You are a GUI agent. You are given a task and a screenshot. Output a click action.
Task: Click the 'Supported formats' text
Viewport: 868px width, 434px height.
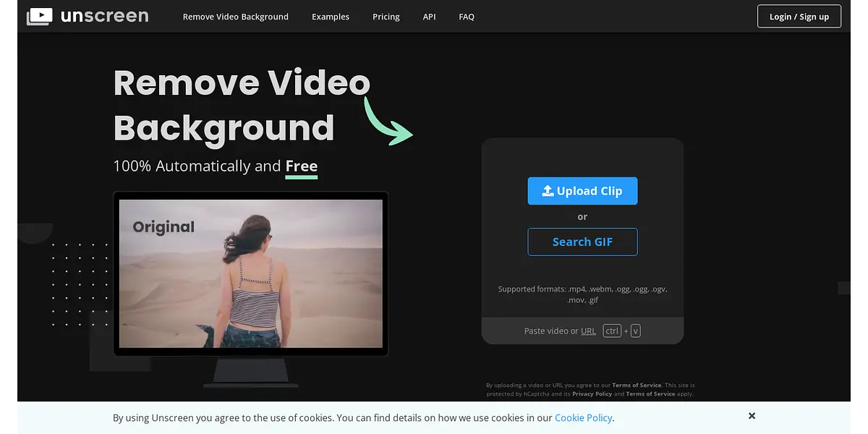tap(582, 294)
